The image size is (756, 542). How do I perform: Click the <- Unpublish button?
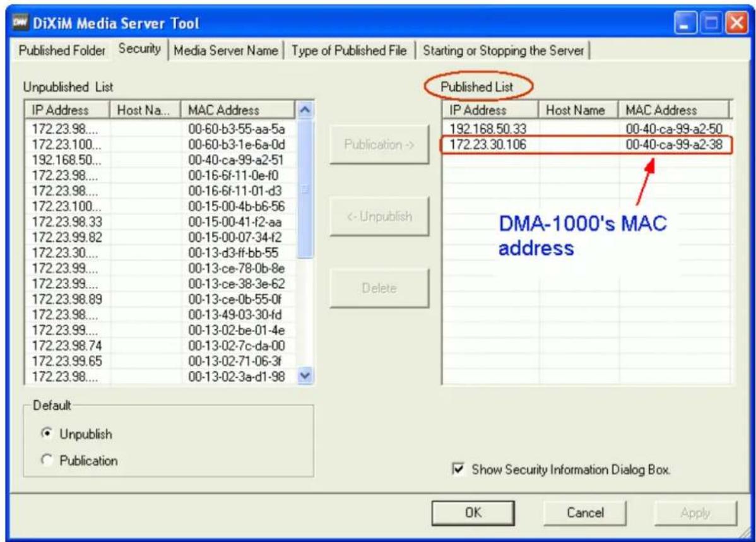[x=379, y=216]
